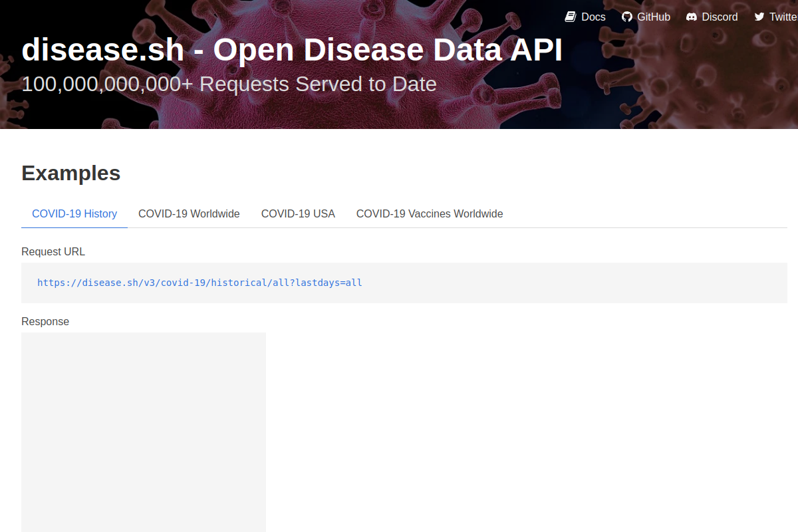Click the Twitter bird icon
The width and height of the screenshot is (798, 532).
point(759,17)
